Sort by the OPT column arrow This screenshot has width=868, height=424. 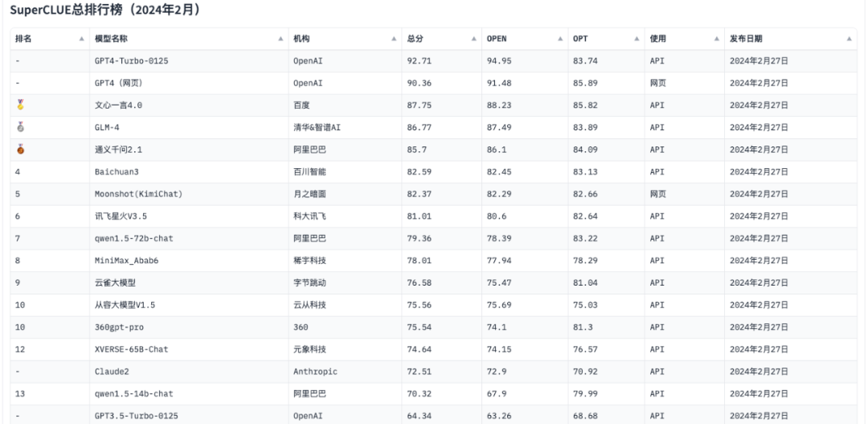(637, 39)
